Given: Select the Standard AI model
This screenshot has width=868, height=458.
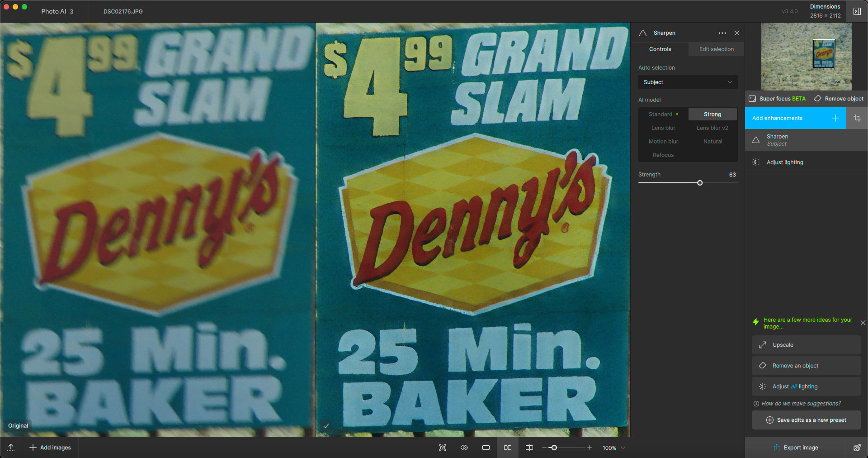Looking at the screenshot, I should point(663,114).
